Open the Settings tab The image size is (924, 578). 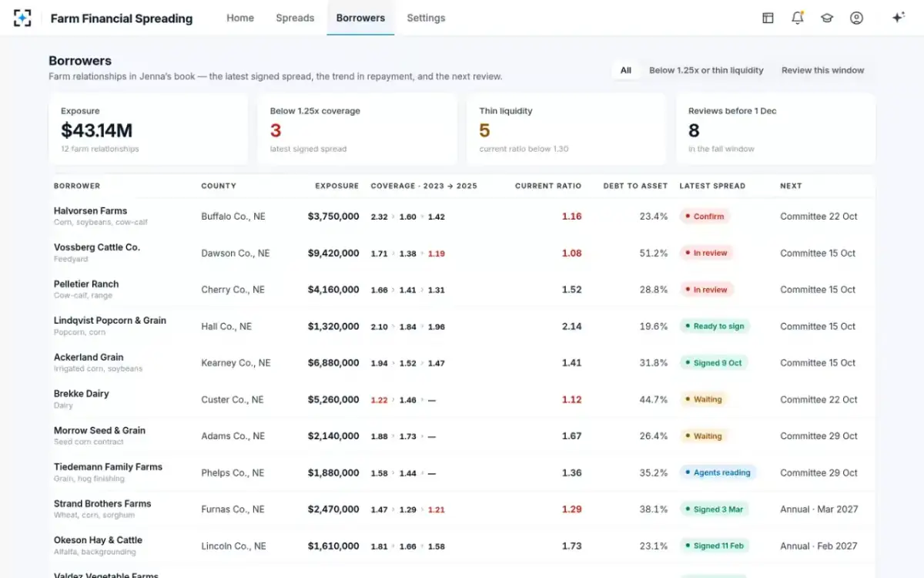pos(426,18)
